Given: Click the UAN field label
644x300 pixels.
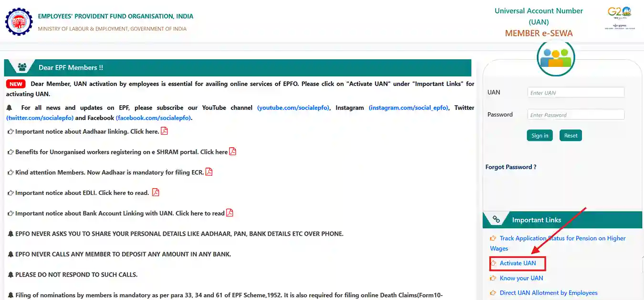Looking at the screenshot, I should (x=494, y=92).
